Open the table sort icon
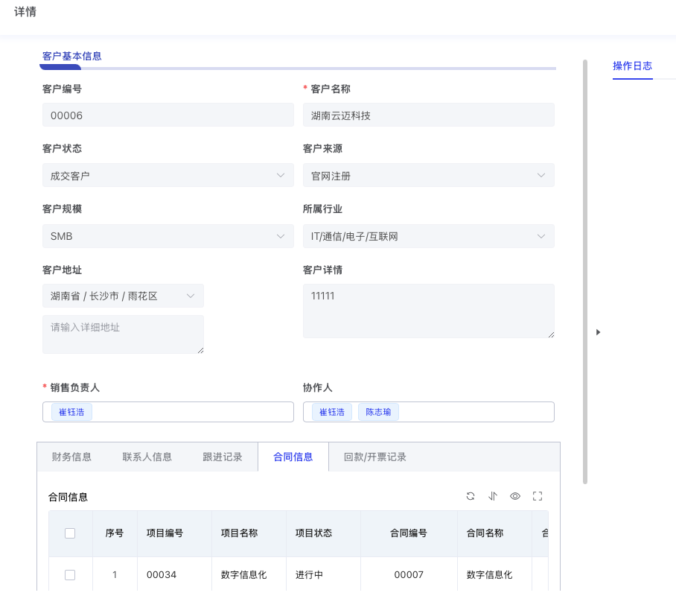676x616 pixels. (x=493, y=496)
